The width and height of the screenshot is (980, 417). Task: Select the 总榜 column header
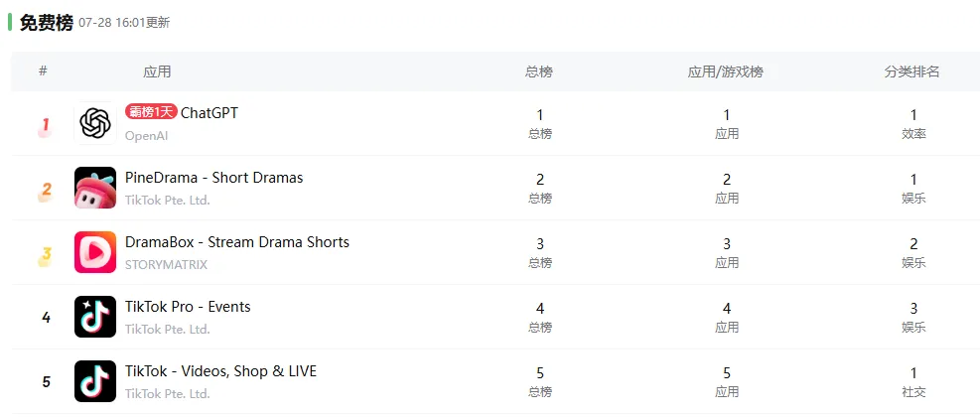coord(539,71)
